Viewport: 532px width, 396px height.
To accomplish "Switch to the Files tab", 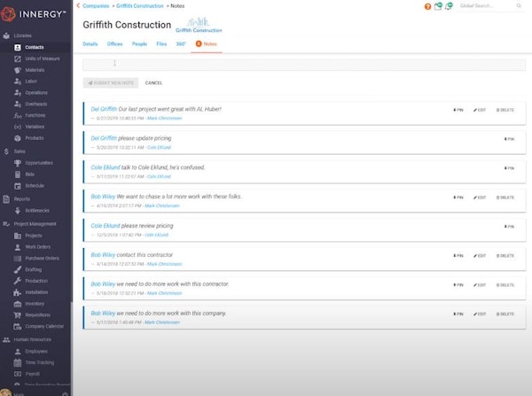I will (x=161, y=44).
